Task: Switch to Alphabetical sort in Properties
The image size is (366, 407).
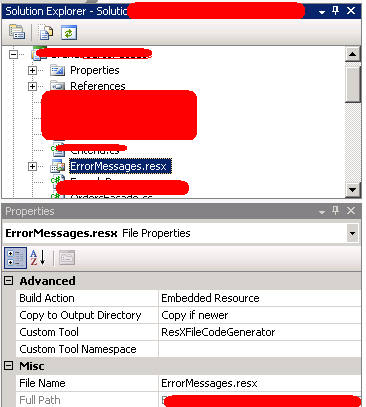Action: (38, 258)
